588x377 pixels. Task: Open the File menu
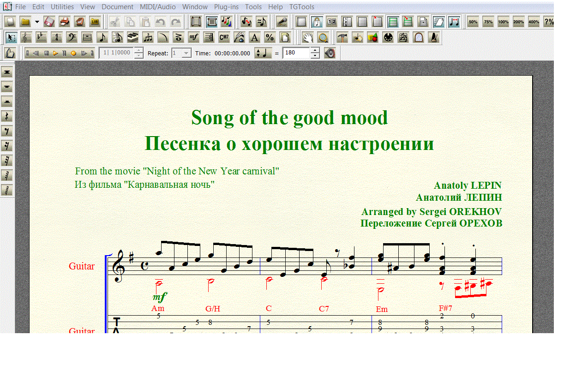(x=20, y=7)
